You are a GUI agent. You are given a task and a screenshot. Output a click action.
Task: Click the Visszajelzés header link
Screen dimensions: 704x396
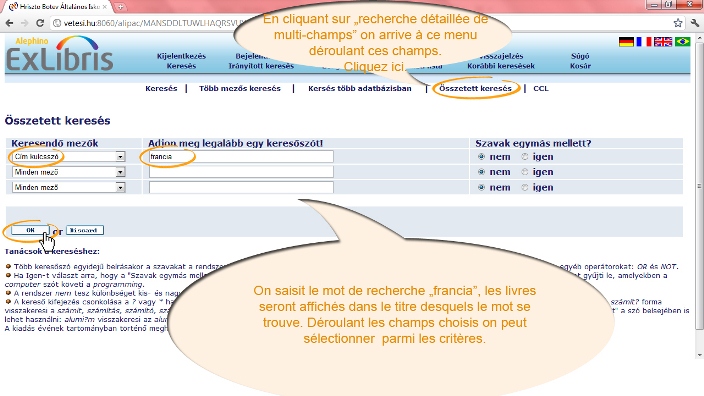[x=501, y=56]
